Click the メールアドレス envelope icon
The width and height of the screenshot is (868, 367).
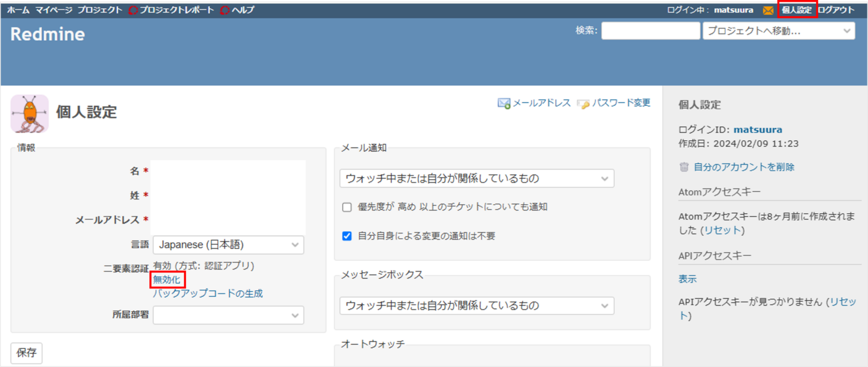503,102
